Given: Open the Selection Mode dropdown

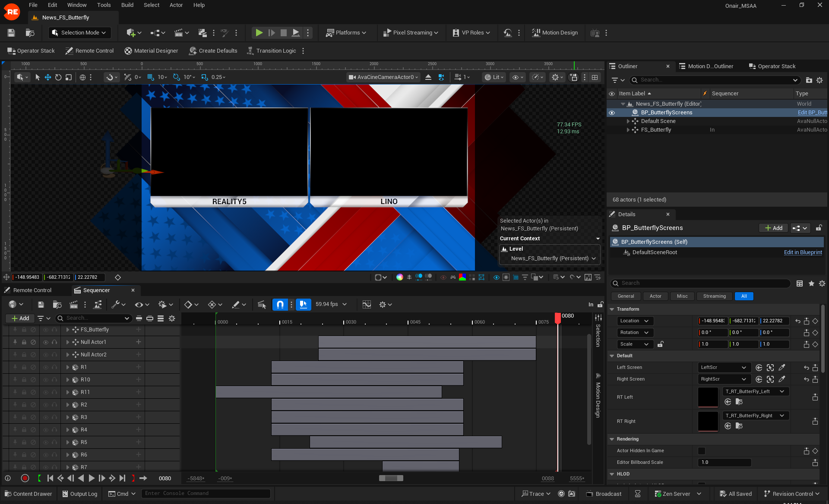Looking at the screenshot, I should point(79,33).
